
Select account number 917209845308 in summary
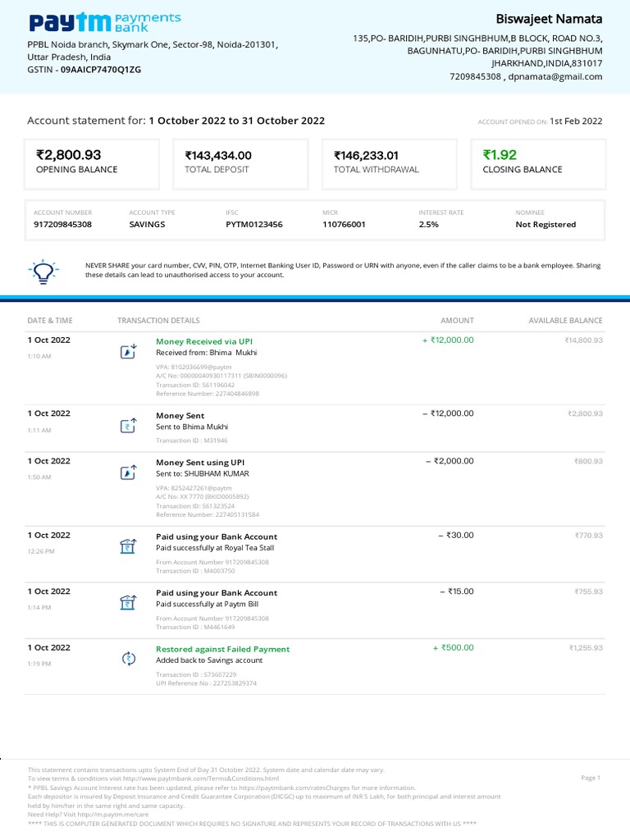pos(62,225)
